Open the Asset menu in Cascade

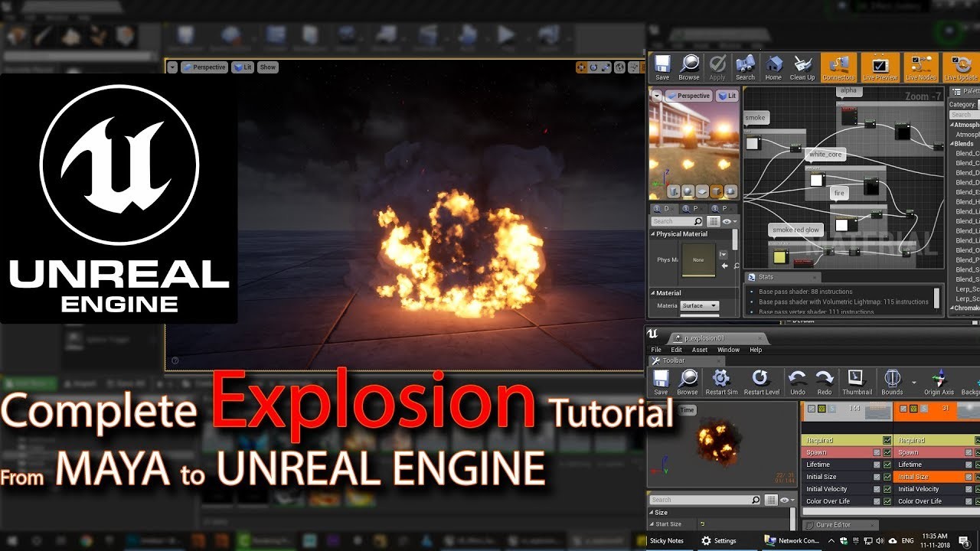(699, 350)
